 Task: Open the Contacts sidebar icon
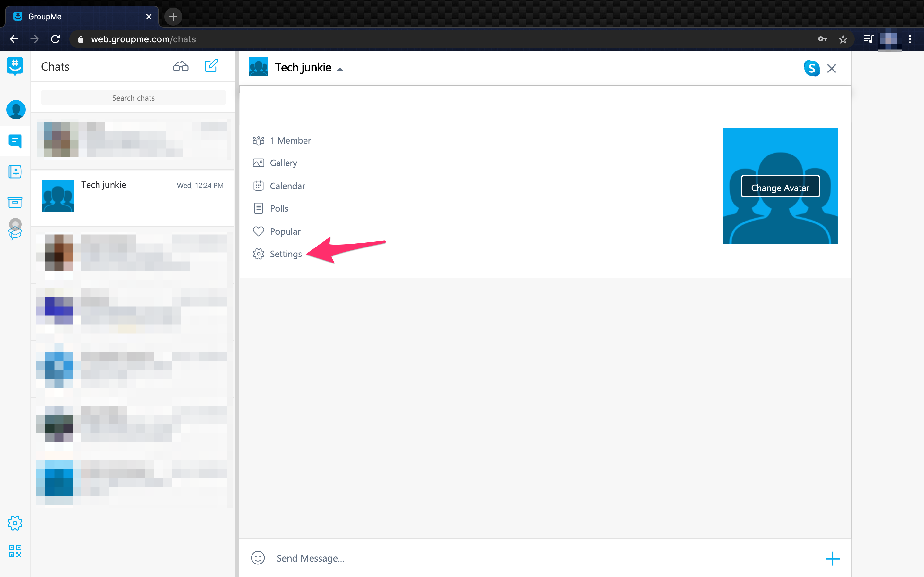[15, 172]
